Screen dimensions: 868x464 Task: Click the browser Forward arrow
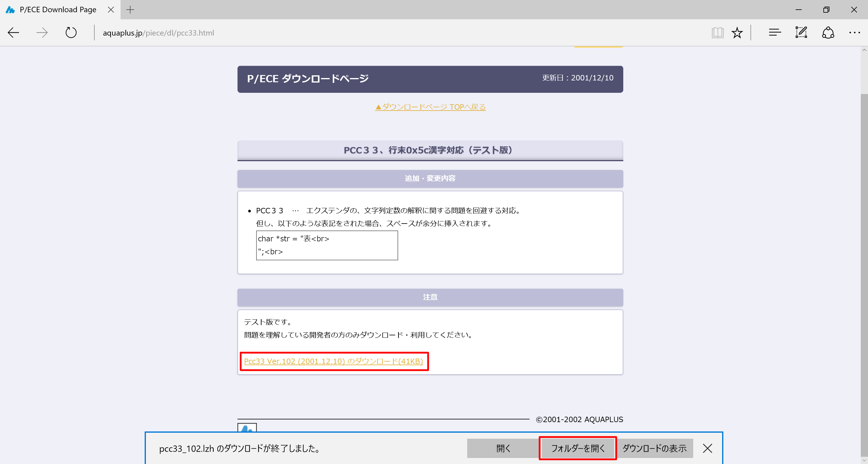42,33
